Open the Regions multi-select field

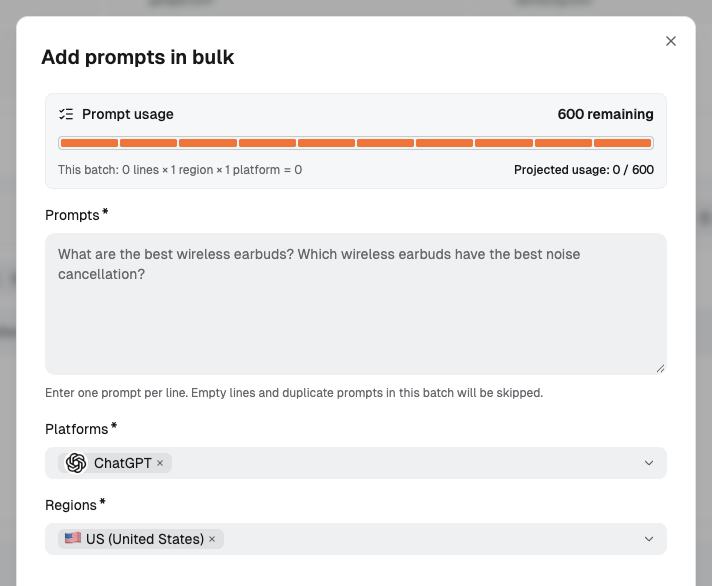tap(356, 539)
